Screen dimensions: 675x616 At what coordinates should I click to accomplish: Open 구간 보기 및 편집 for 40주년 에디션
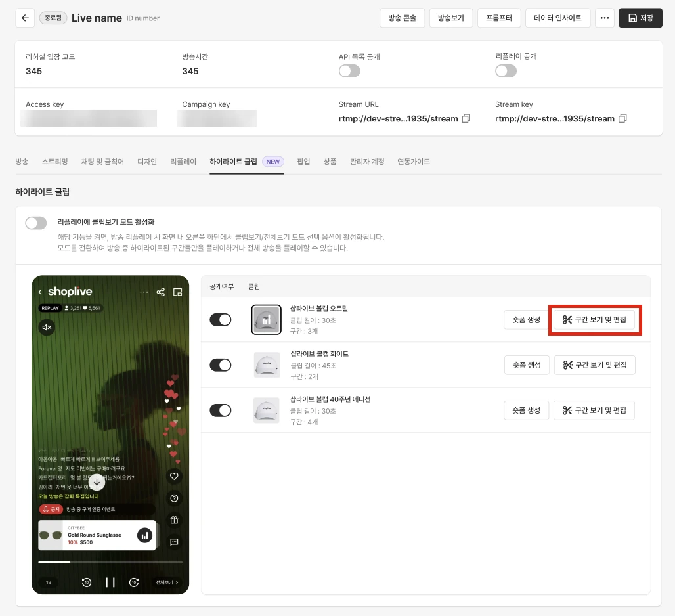pos(594,410)
